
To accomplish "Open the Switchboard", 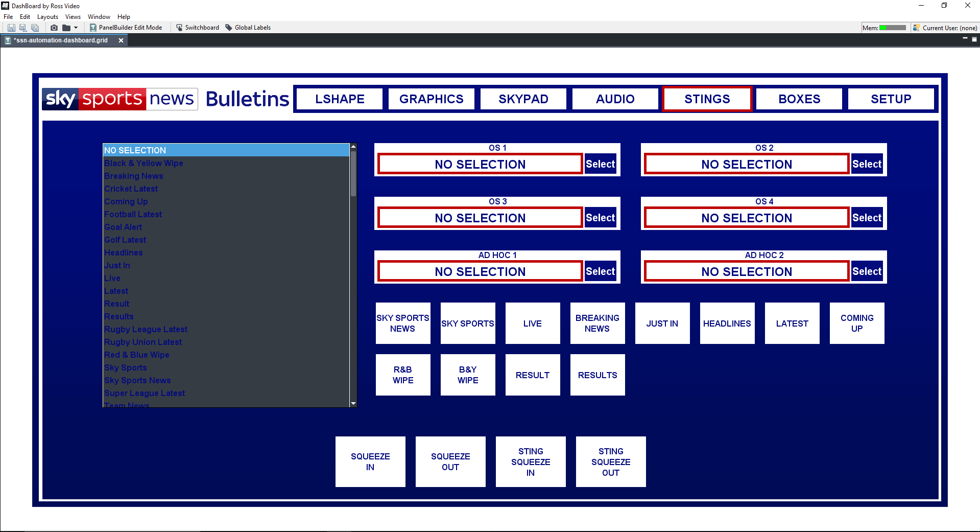I will coord(198,28).
